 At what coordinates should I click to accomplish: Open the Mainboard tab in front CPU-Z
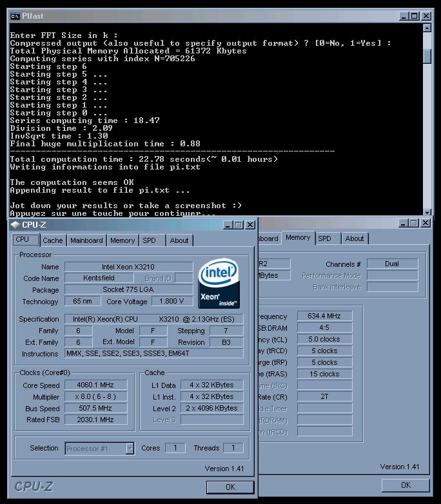(86, 240)
